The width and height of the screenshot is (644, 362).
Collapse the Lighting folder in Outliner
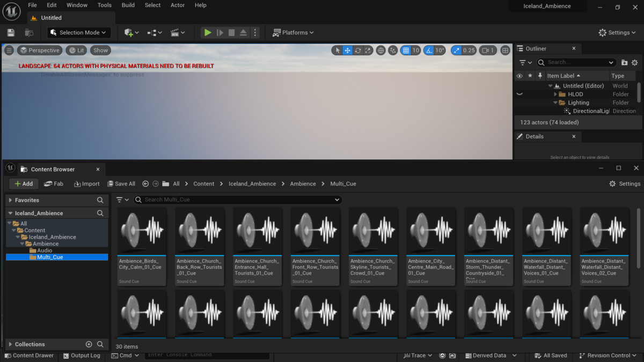[556, 103]
